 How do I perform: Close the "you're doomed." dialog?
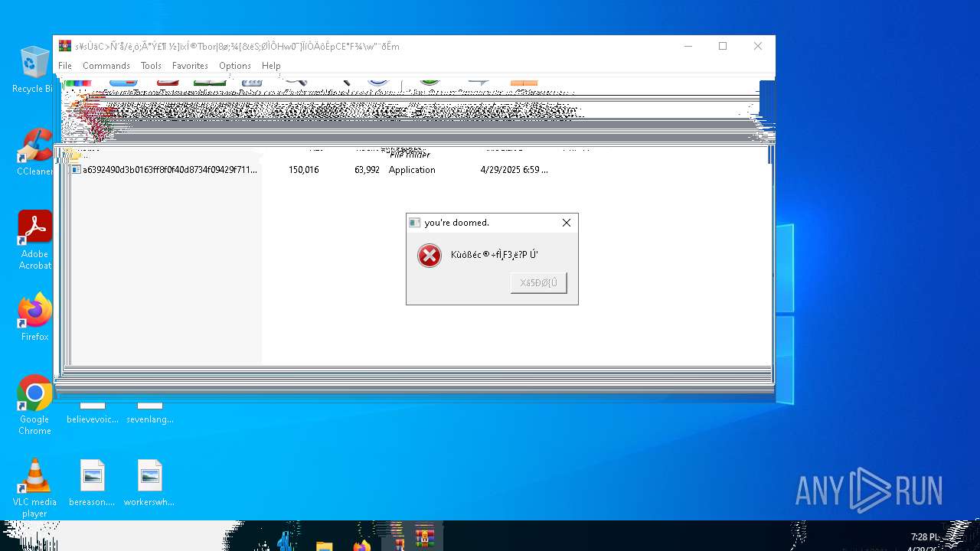click(x=567, y=223)
